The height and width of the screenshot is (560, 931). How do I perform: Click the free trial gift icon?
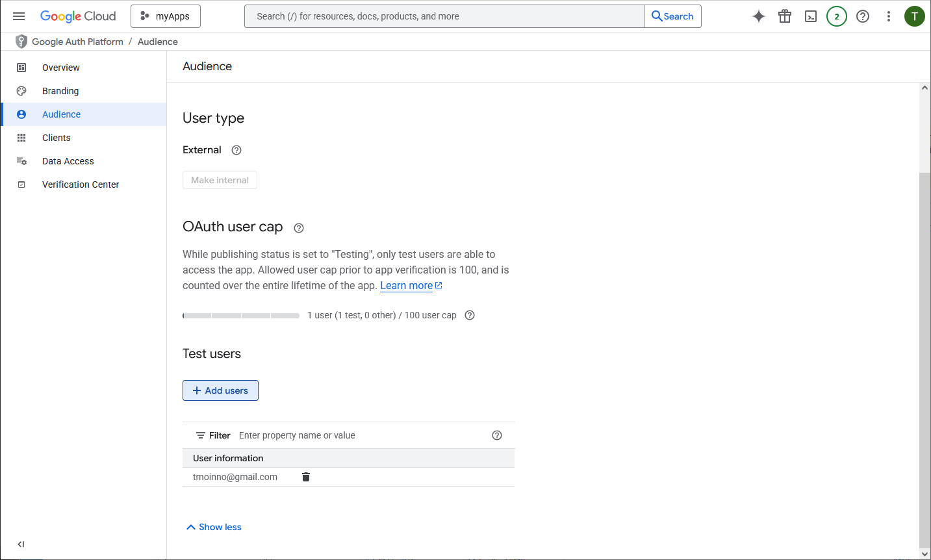(x=785, y=16)
